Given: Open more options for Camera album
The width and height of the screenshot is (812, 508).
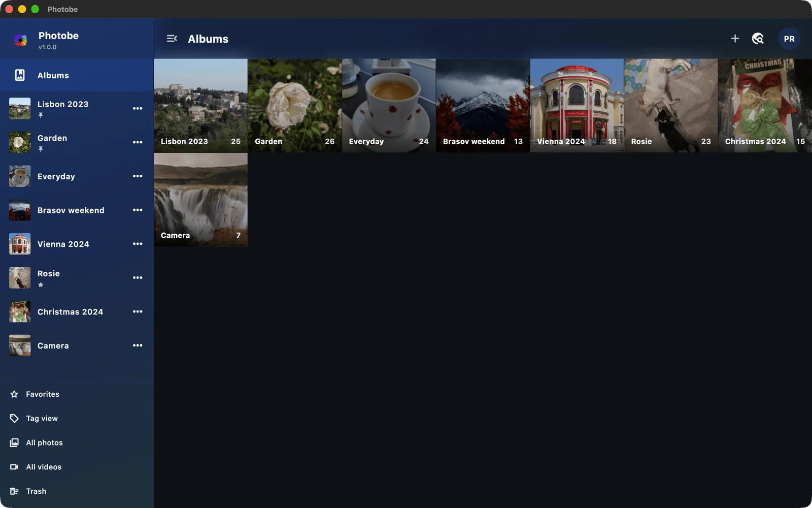Looking at the screenshot, I should point(138,345).
